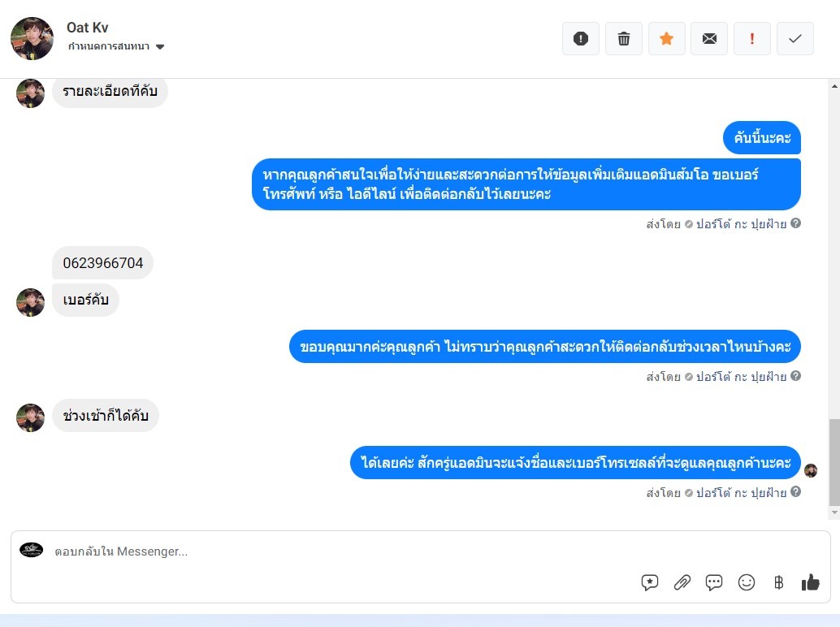
Task: Open the Oat Kv profile name
Action: point(87,28)
